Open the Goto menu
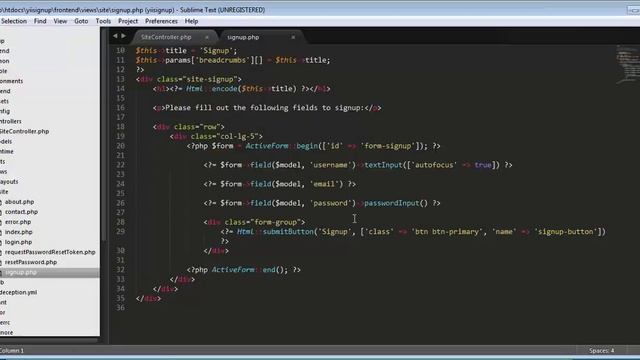 81,21
